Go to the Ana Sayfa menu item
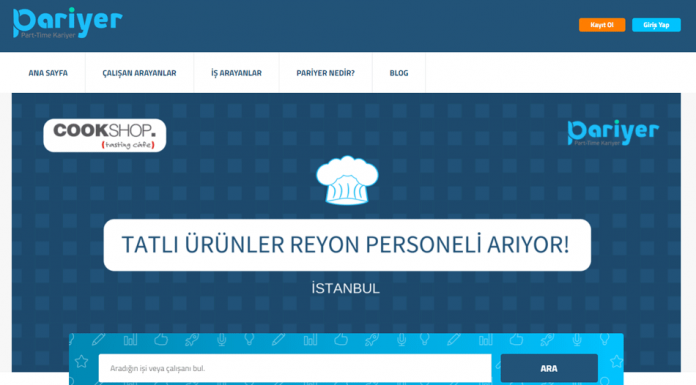The image size is (696, 385). [48, 73]
